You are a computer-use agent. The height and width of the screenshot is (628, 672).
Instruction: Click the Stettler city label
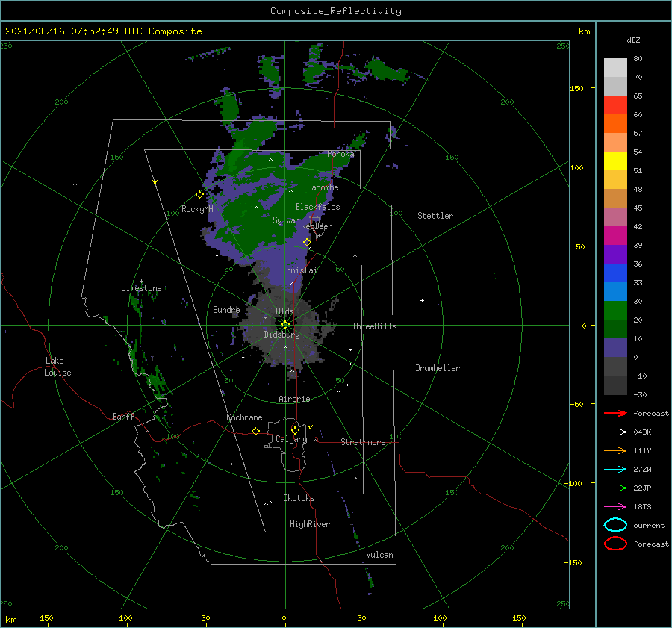coord(435,216)
